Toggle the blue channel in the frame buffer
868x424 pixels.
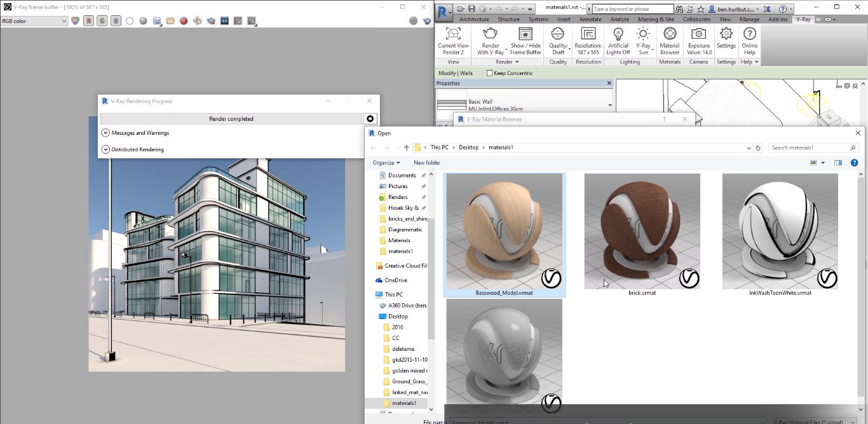[x=116, y=21]
